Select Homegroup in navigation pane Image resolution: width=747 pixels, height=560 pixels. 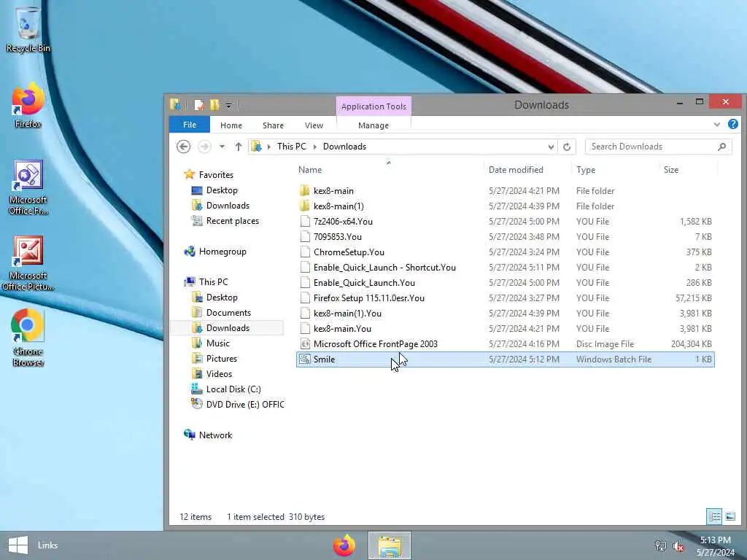click(222, 252)
